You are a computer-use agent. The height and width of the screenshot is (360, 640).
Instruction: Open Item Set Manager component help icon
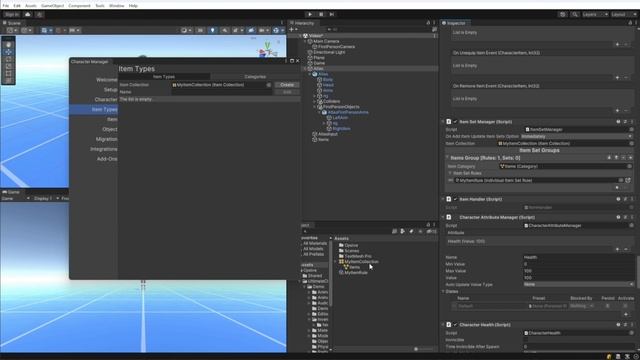tap(618, 122)
